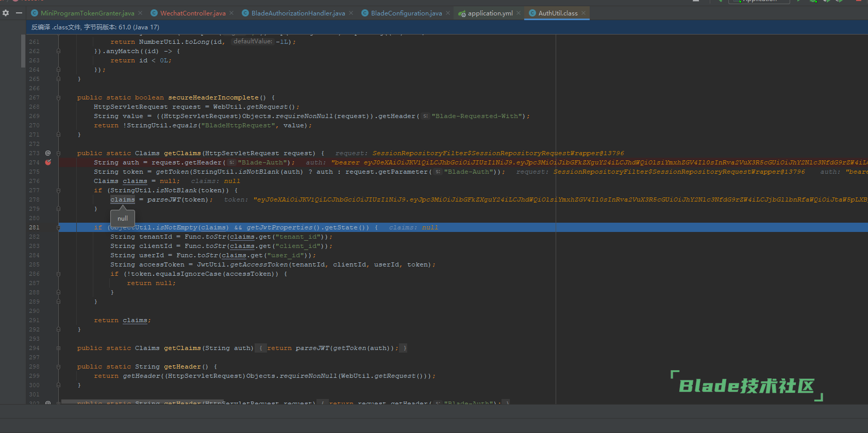Collapse the getClaims method at line 273

58,153
